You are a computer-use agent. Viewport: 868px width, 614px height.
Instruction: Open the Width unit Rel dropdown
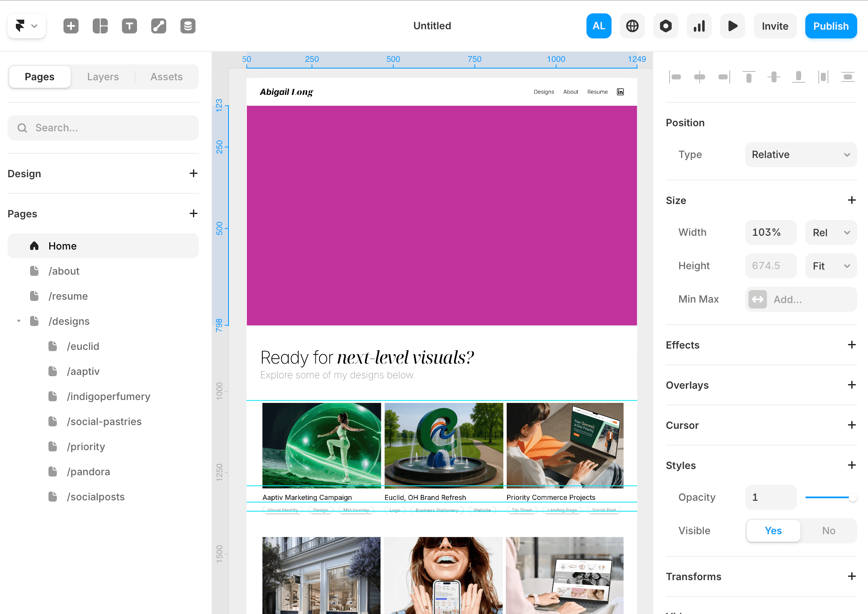[831, 232]
